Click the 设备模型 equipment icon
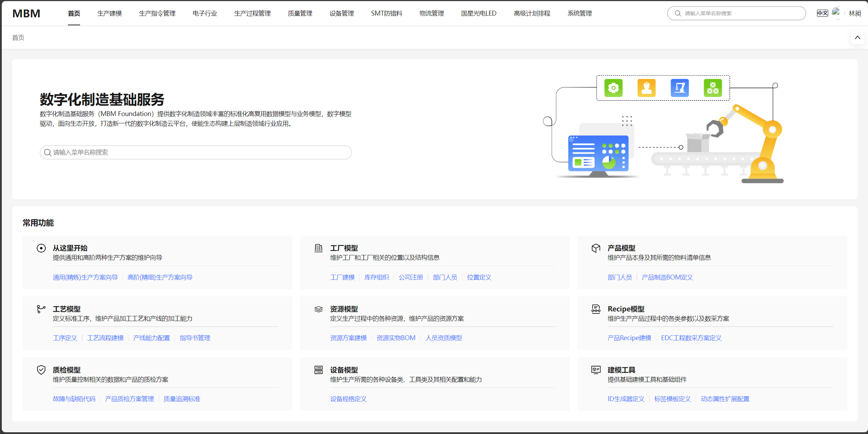The height and width of the screenshot is (434, 868). (x=318, y=370)
